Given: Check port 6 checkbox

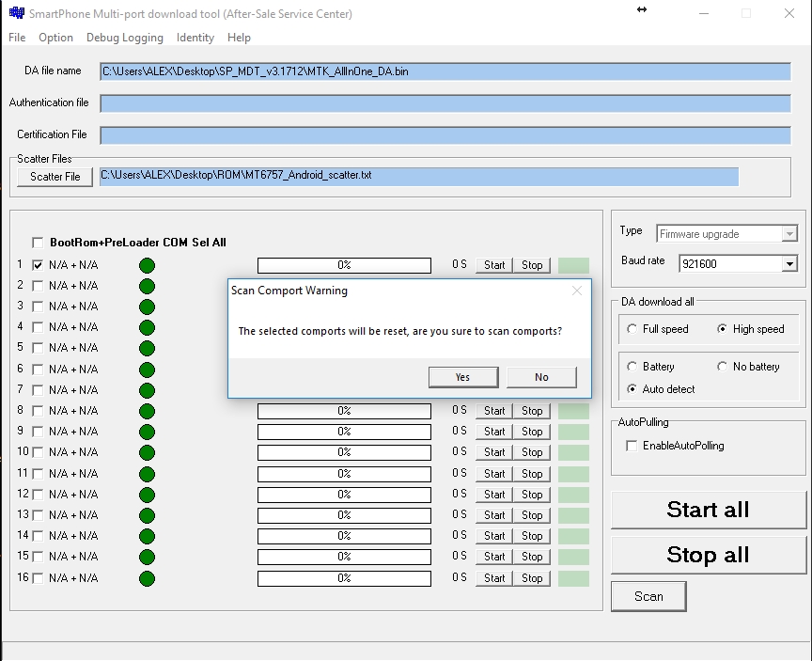Looking at the screenshot, I should click(38, 370).
